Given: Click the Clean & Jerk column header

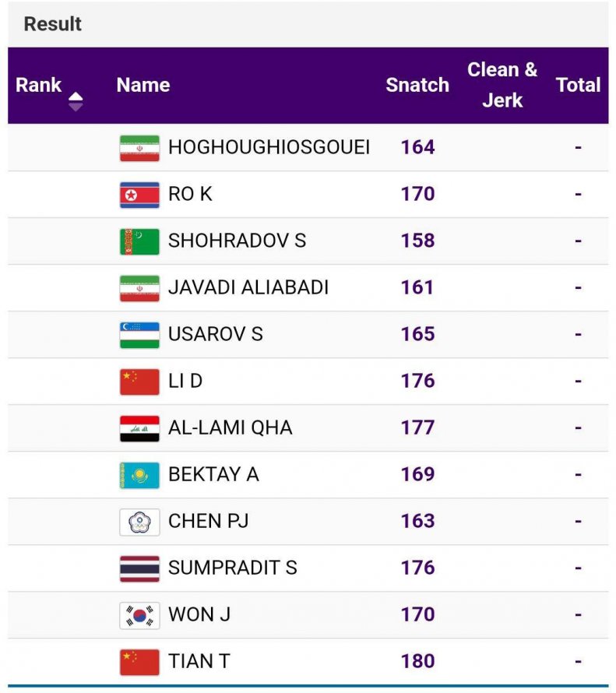Looking at the screenshot, I should pyautogui.click(x=502, y=85).
